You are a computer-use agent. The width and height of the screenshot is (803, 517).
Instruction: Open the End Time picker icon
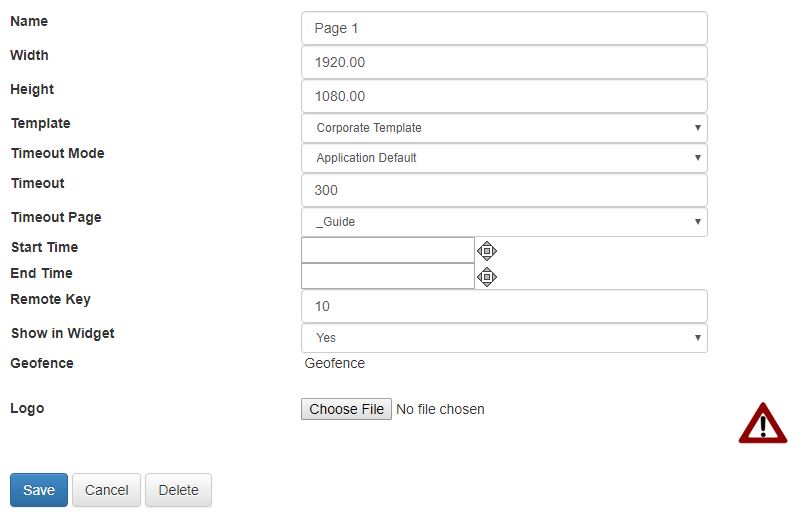pyautogui.click(x=487, y=277)
